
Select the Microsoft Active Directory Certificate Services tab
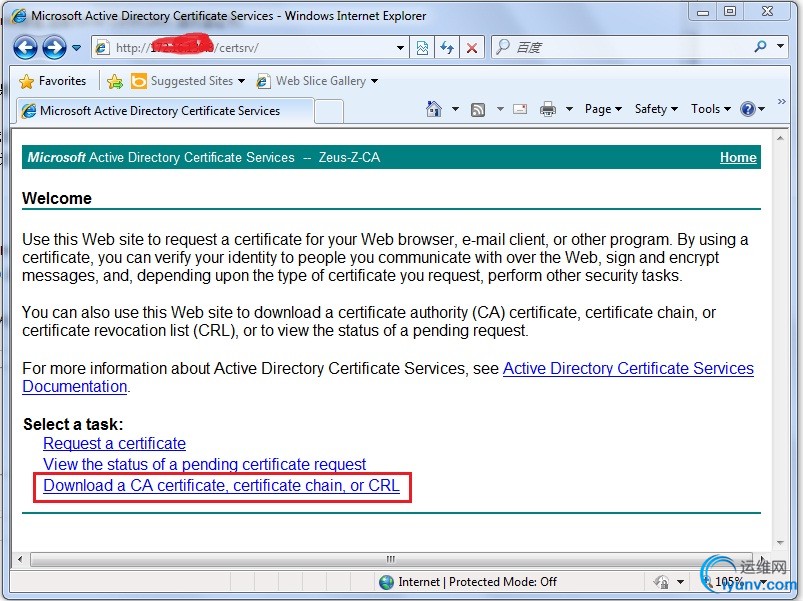tap(165, 111)
